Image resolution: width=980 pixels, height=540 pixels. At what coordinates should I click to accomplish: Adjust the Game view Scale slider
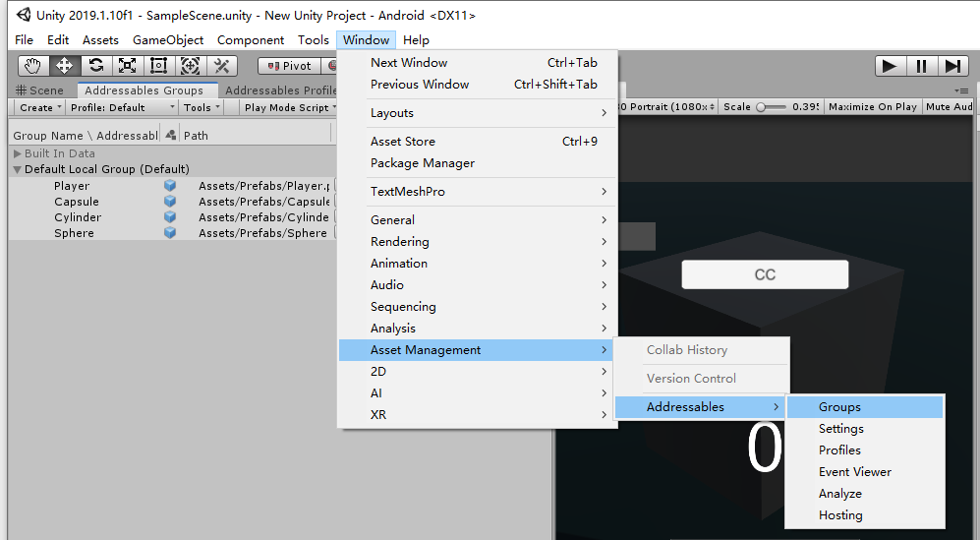tap(771, 107)
